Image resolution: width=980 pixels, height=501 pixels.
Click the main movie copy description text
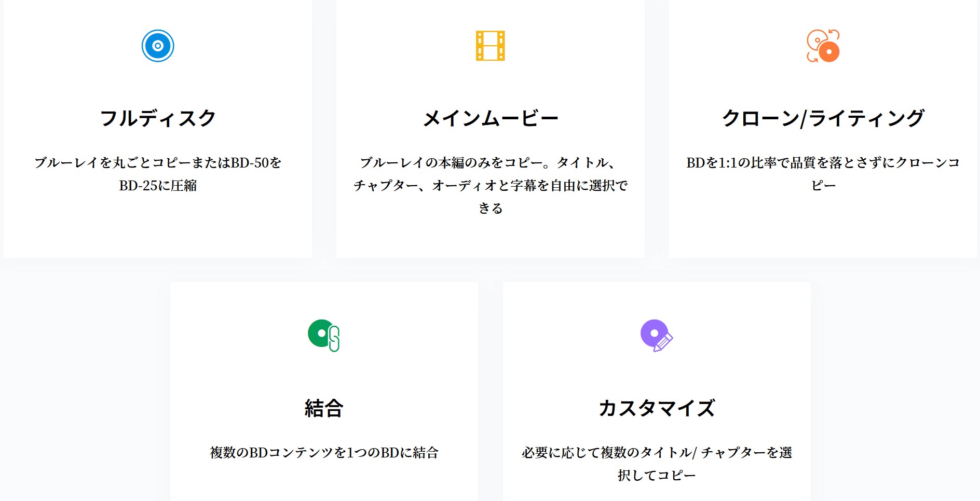coord(491,185)
